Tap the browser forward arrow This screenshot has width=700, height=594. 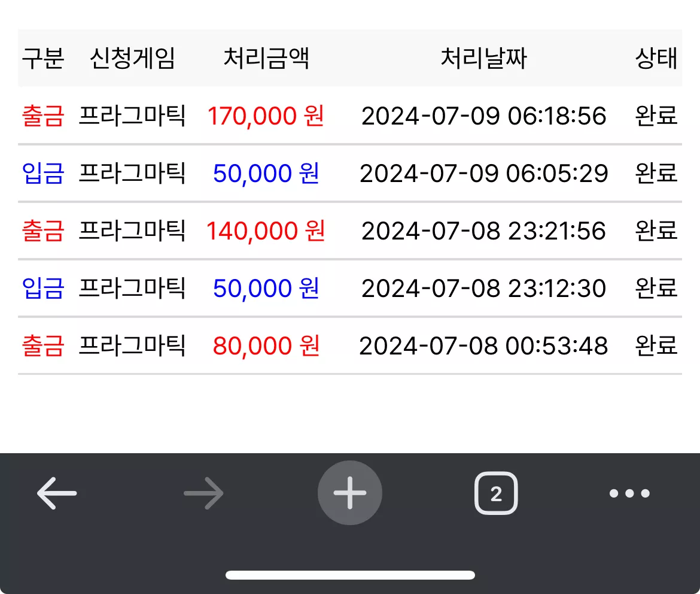coord(203,493)
